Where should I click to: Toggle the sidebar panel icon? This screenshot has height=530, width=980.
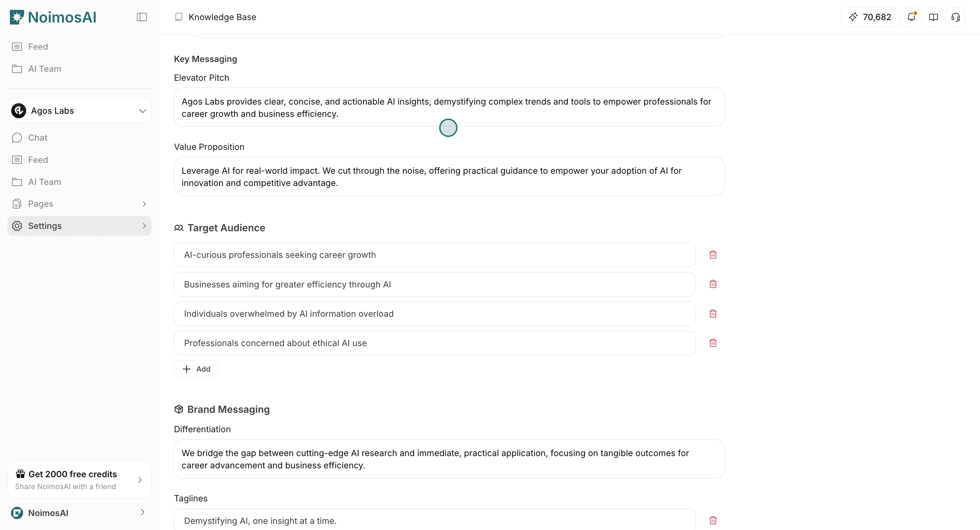coord(142,17)
